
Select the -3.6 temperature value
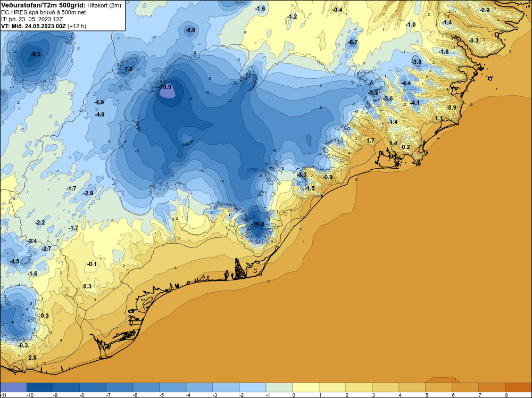point(388,99)
